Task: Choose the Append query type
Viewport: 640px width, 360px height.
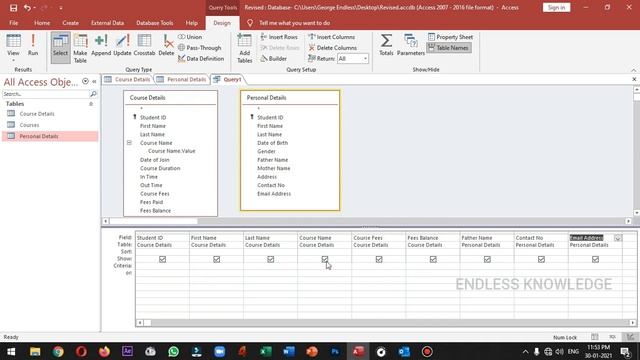Action: coord(101,46)
